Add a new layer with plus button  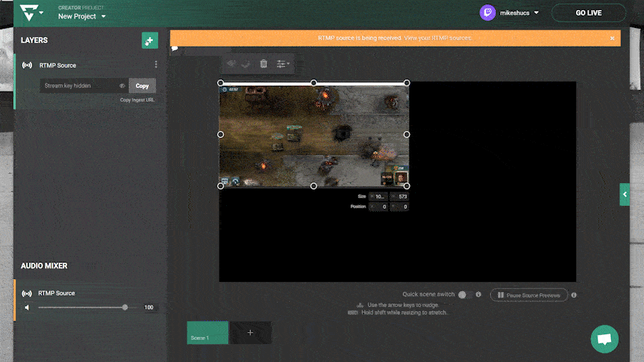pyautogui.click(x=150, y=40)
